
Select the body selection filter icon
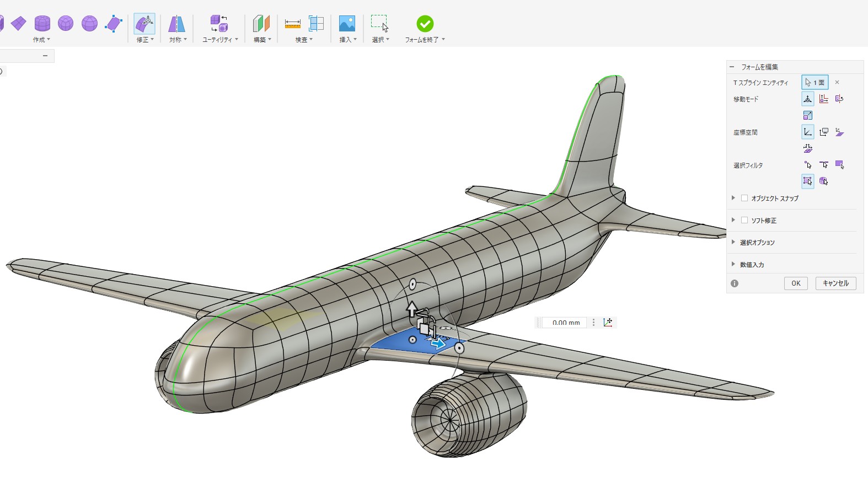tap(823, 181)
